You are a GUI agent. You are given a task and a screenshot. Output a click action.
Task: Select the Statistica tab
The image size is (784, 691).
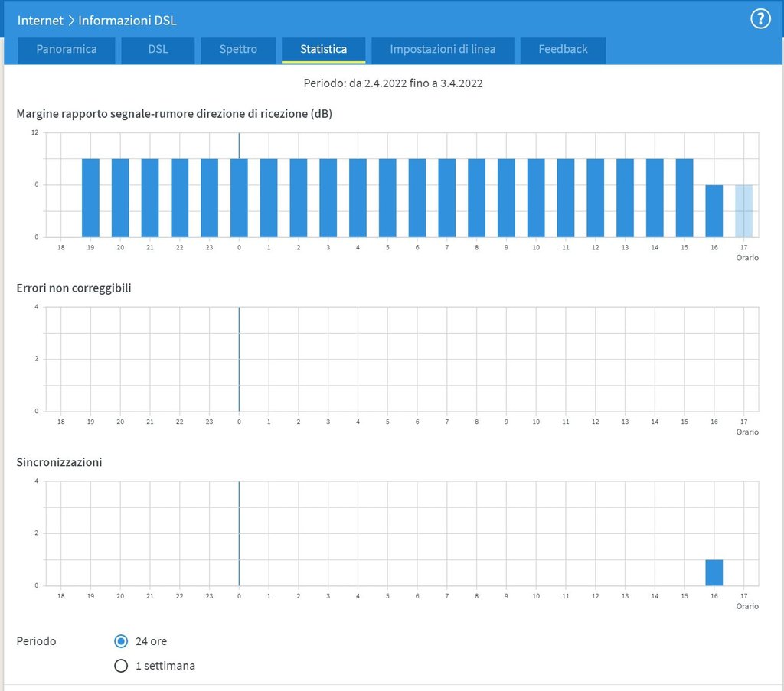(323, 50)
